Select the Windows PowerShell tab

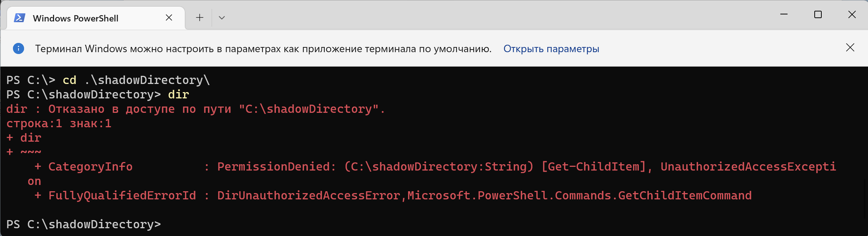[76, 18]
